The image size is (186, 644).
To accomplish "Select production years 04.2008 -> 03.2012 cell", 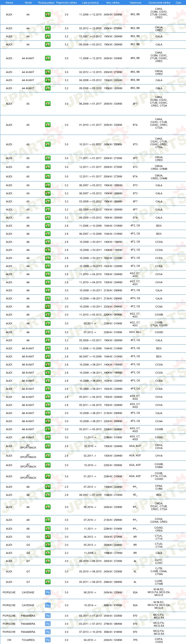I will point(90,80).
